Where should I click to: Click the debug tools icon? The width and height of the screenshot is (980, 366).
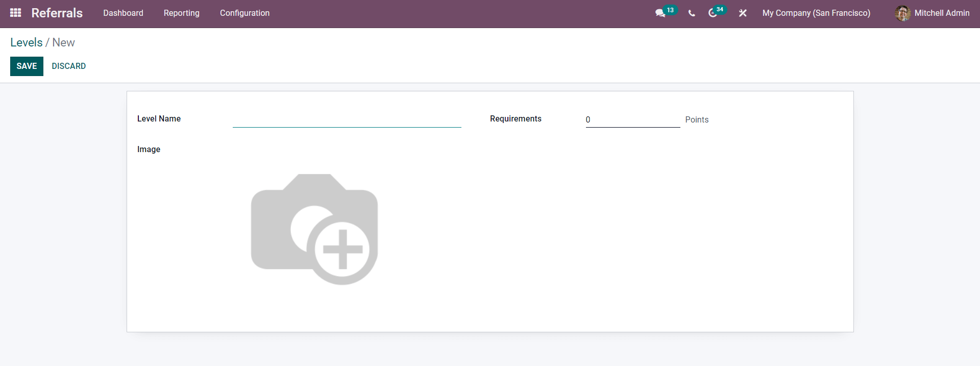(743, 13)
